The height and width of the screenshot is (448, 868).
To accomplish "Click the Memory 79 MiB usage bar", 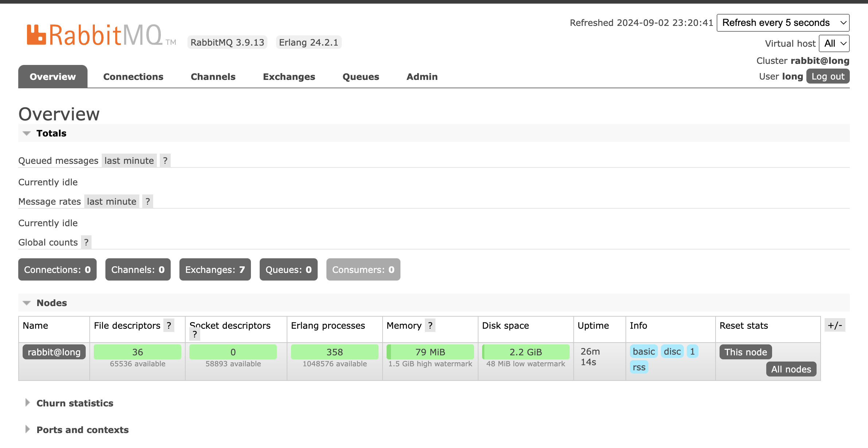I will pos(430,352).
